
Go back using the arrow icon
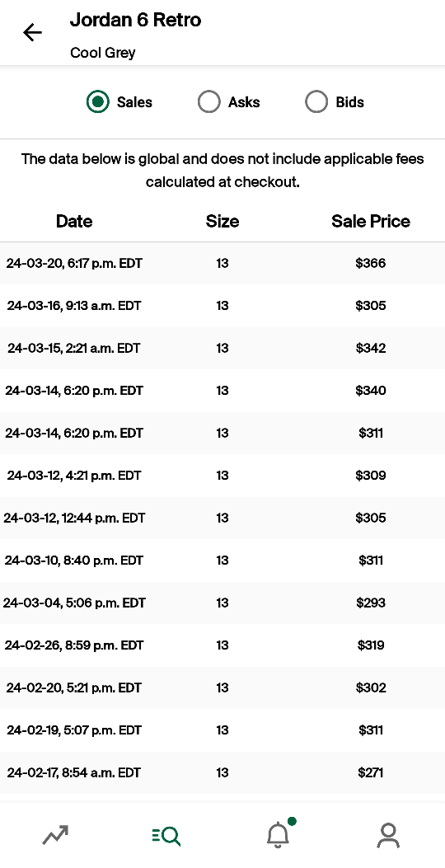click(x=32, y=33)
